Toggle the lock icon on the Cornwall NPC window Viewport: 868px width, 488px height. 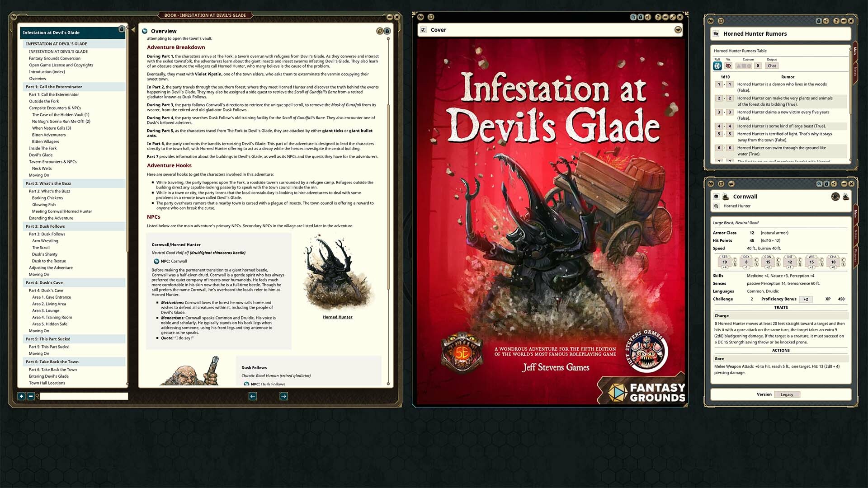826,184
